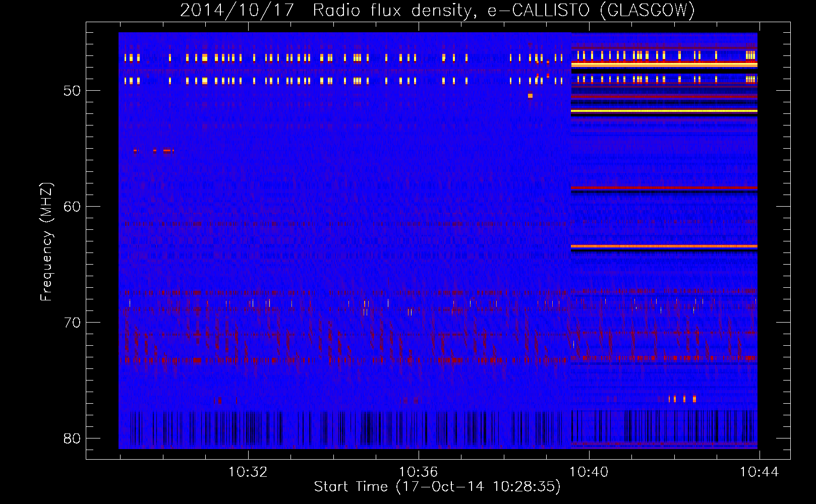Click the "Frequency (MHZ)" axis label
Viewport: 816px width, 504px height.
[x=46, y=242]
